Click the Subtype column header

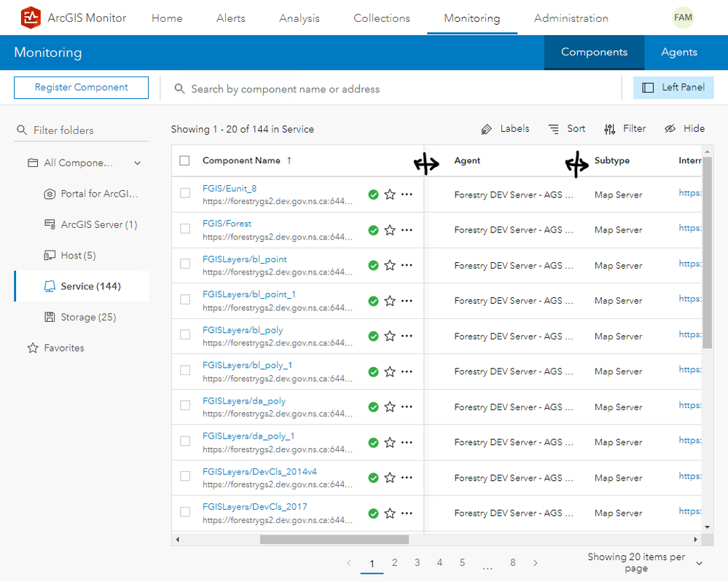(x=612, y=160)
